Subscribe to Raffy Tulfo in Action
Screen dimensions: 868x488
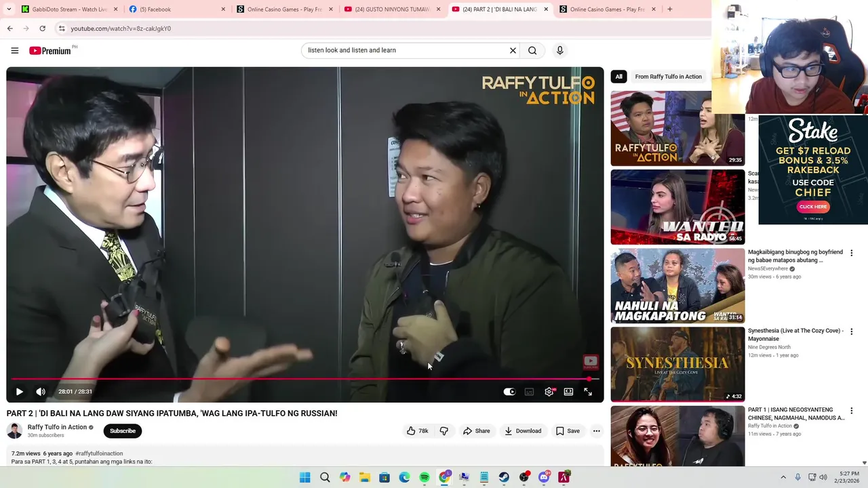point(123,431)
